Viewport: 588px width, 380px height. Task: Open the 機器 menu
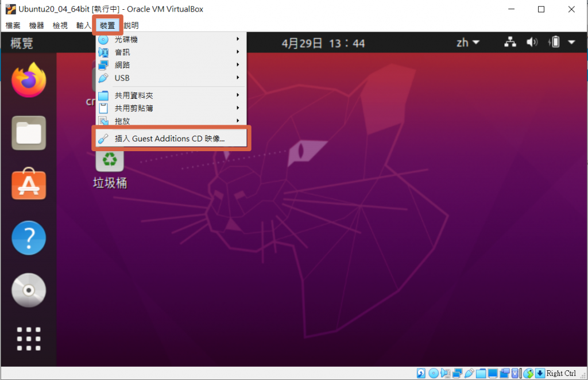(x=36, y=25)
